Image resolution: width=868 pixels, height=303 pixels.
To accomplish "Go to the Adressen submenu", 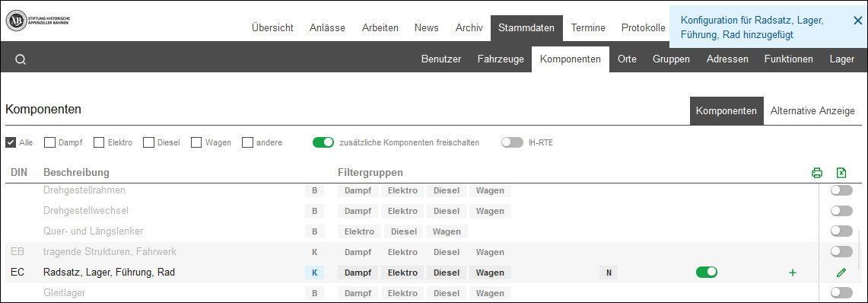I will [x=727, y=59].
